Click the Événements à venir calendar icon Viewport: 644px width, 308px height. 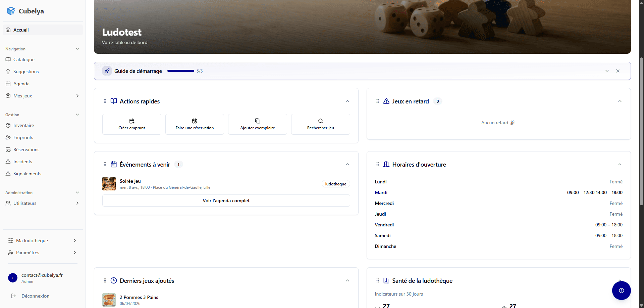(x=114, y=164)
